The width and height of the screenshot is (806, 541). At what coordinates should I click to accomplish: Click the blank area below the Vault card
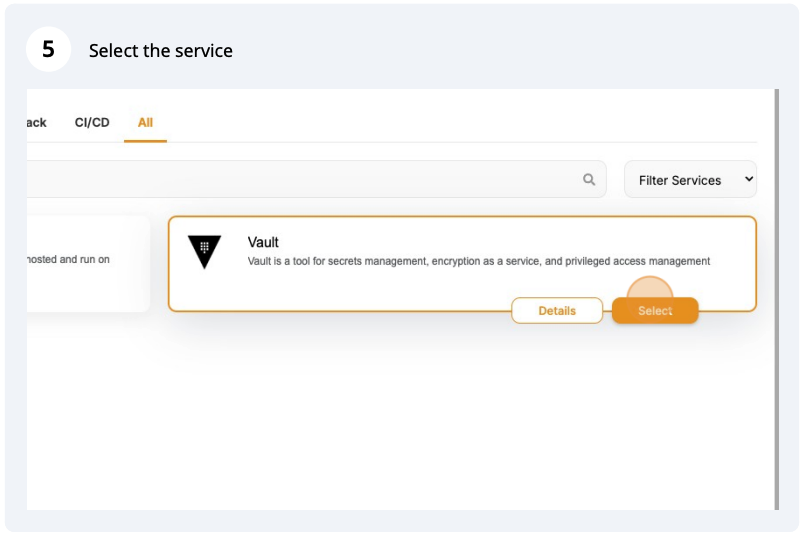[400, 420]
